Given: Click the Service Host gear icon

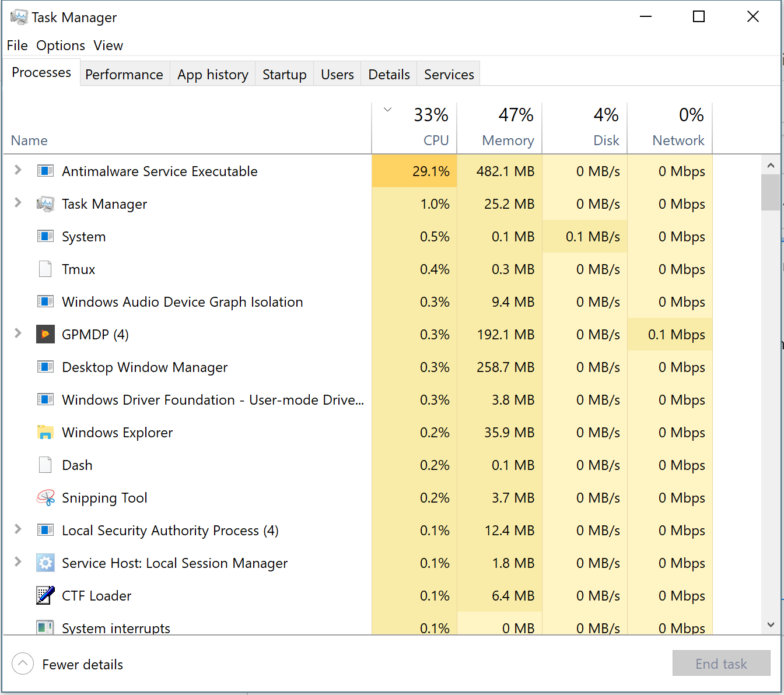Looking at the screenshot, I should point(45,563).
